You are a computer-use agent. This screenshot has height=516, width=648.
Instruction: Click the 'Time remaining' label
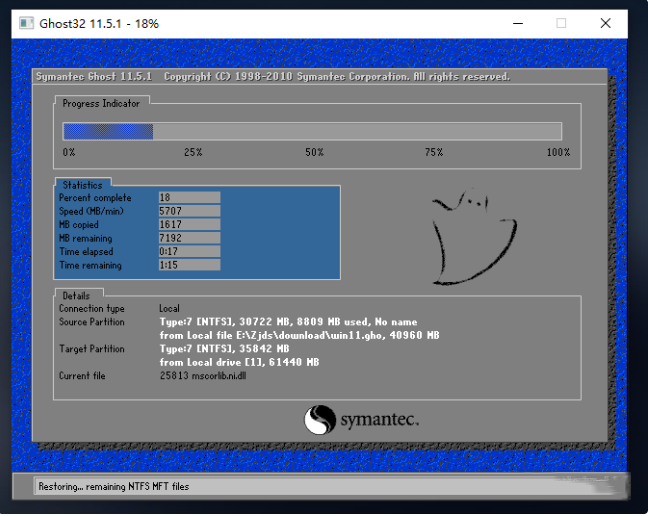(91, 265)
